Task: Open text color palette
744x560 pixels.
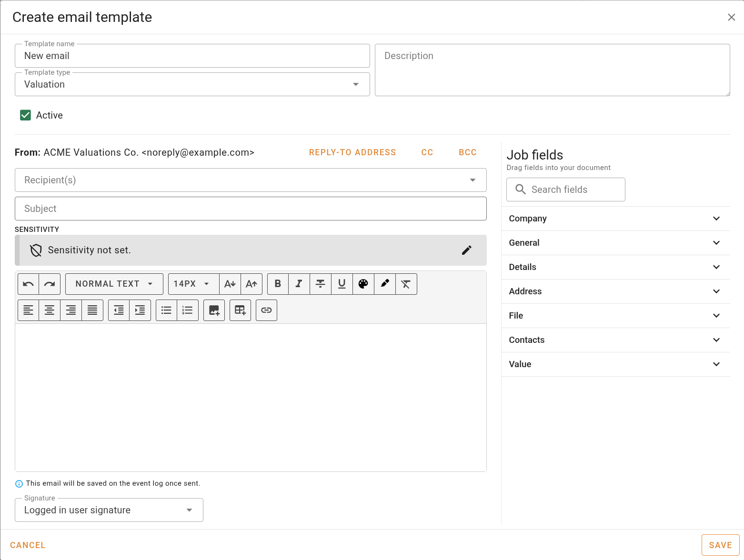Action: 363,284
